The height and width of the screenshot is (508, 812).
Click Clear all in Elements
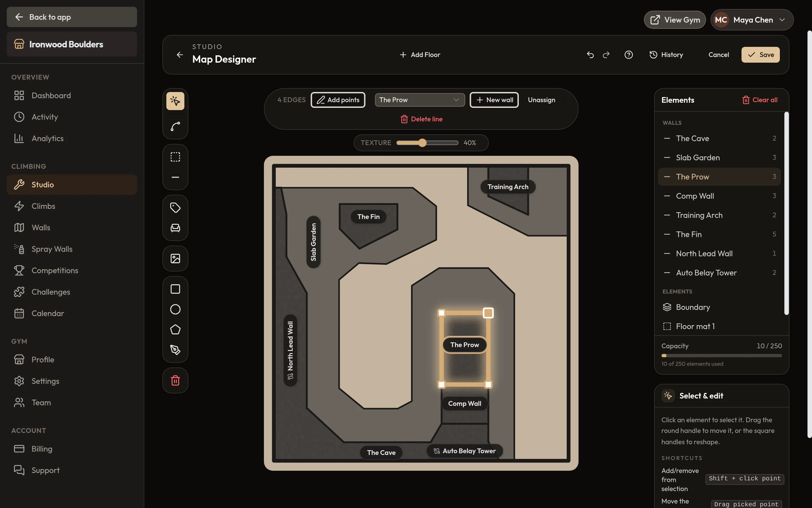(760, 100)
